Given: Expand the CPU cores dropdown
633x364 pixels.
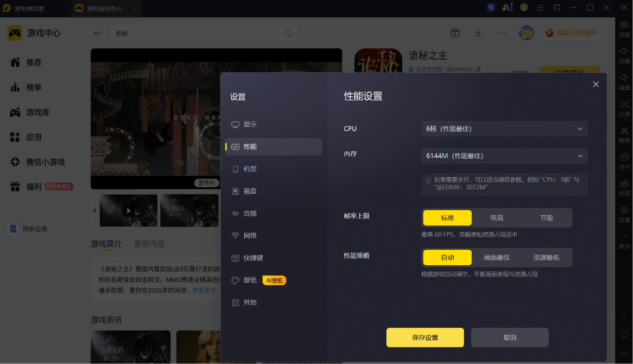Looking at the screenshot, I should (505, 129).
